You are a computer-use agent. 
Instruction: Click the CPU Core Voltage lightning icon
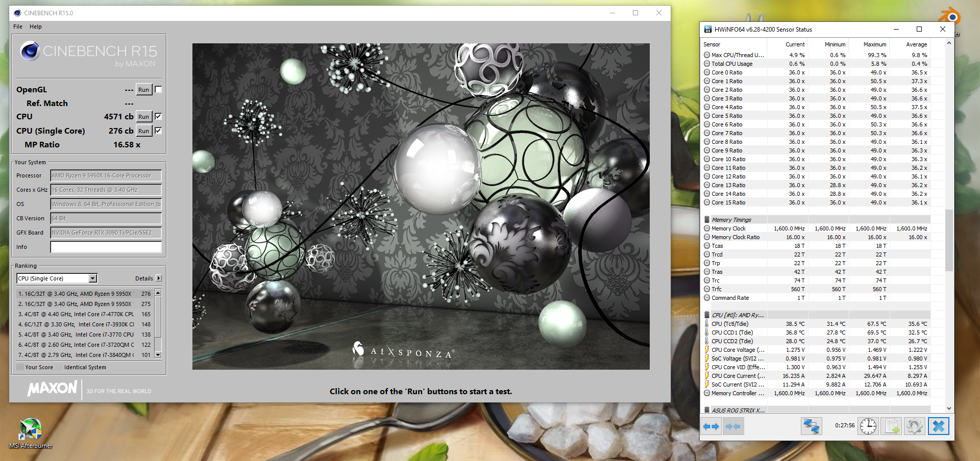(x=707, y=350)
